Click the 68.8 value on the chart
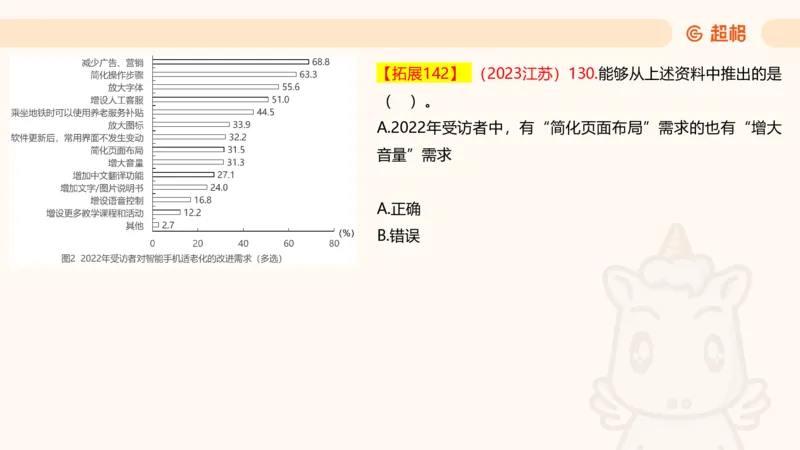Viewport: 800px width, 450px height. (x=321, y=62)
